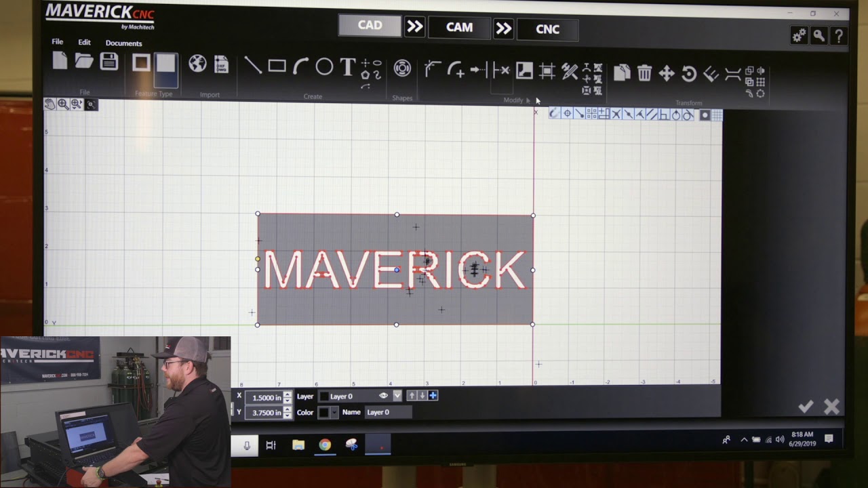868x488 pixels.
Task: Click the arrow button between CAM and CNC
Action: pyautogui.click(x=503, y=28)
